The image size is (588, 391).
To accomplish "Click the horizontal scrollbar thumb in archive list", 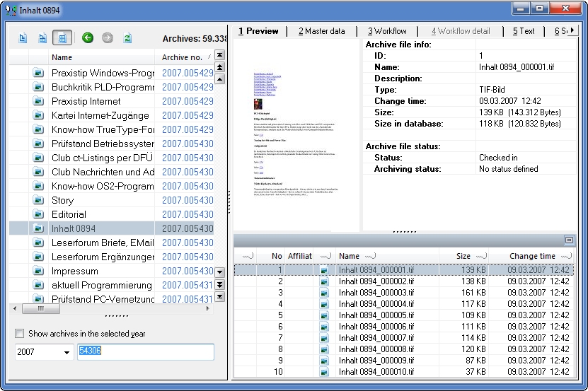I will click(41, 309).
